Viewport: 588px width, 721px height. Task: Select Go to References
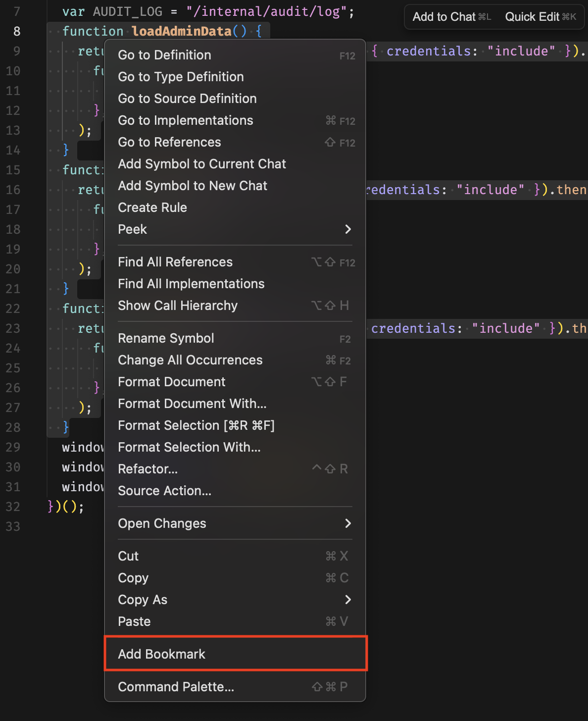(x=235, y=142)
